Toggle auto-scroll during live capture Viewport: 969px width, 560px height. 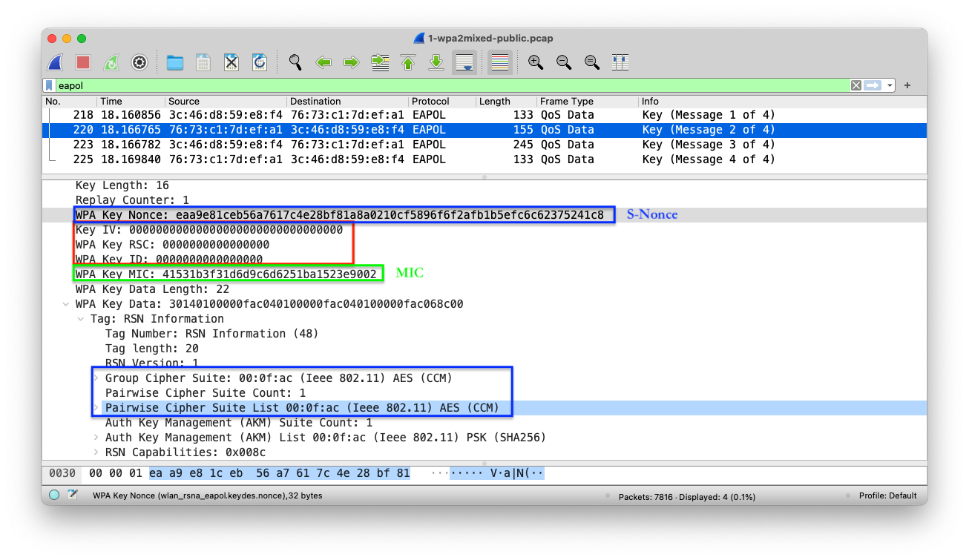click(x=464, y=63)
